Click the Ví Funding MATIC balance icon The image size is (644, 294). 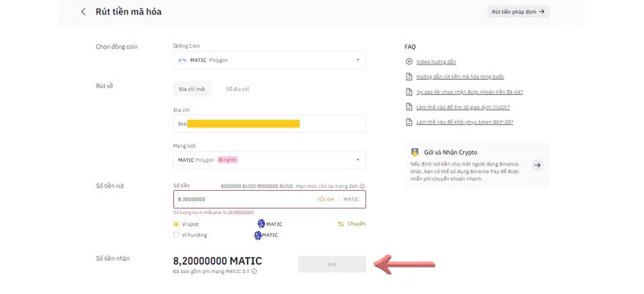(x=258, y=235)
